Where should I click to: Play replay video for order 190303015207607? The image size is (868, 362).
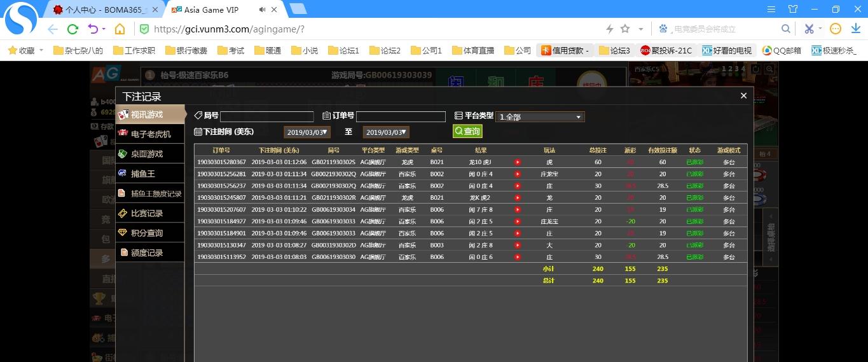coord(517,209)
